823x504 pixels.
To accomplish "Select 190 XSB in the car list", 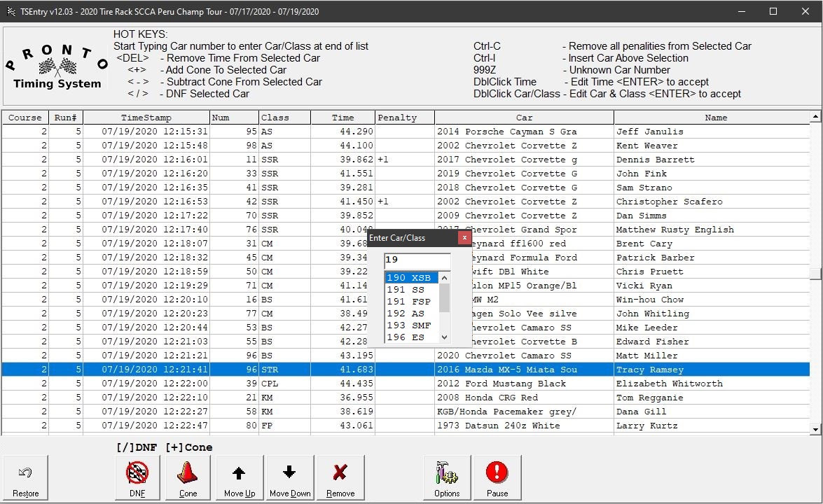I will coord(412,277).
